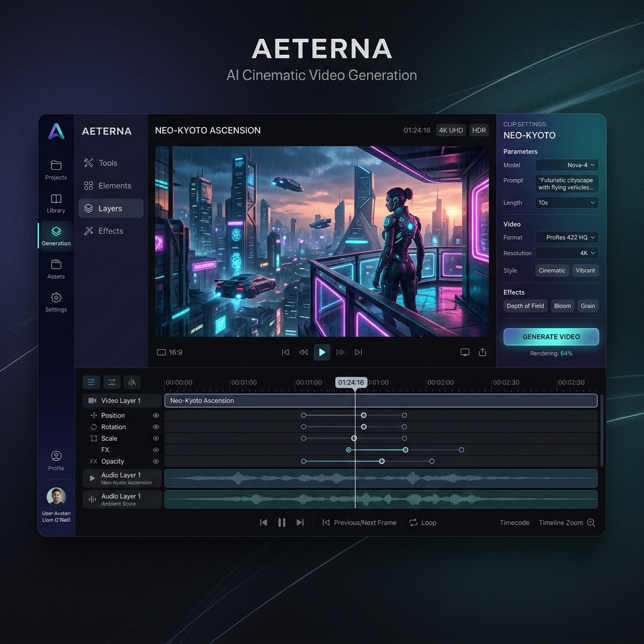Toggle the Cinematic style chip
The height and width of the screenshot is (644, 644).
tap(552, 270)
